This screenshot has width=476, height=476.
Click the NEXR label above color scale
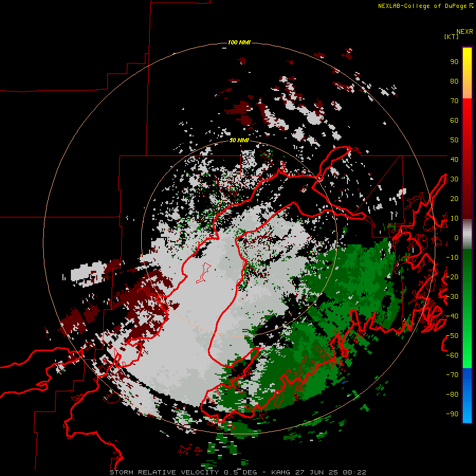coord(464,32)
